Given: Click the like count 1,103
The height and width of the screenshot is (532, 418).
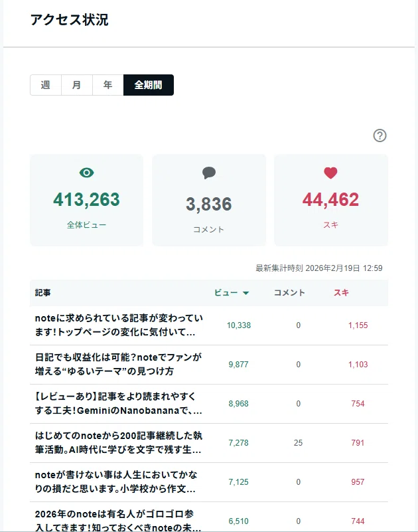Looking at the screenshot, I should point(358,364).
